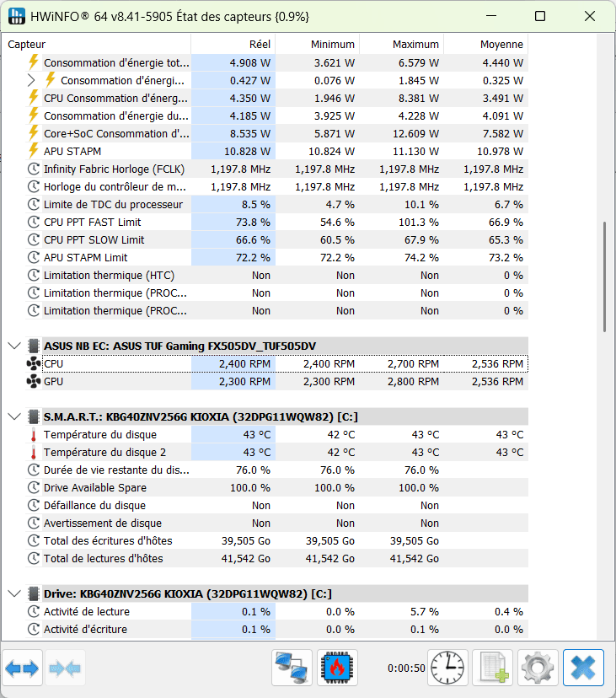
Task: Start logging with the document plus icon
Action: 492,668
